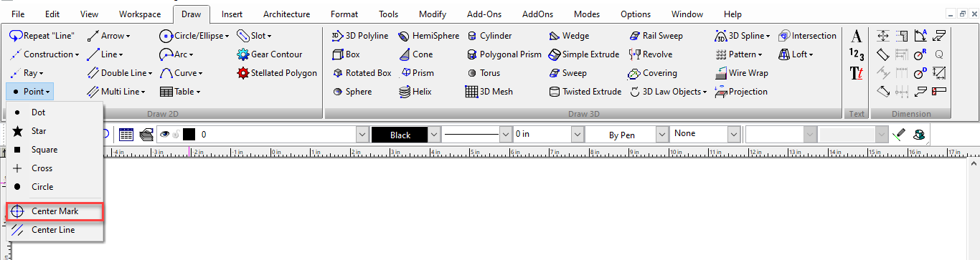The width and height of the screenshot is (980, 260).
Task: Select the Text tool letter A icon
Action: [856, 37]
